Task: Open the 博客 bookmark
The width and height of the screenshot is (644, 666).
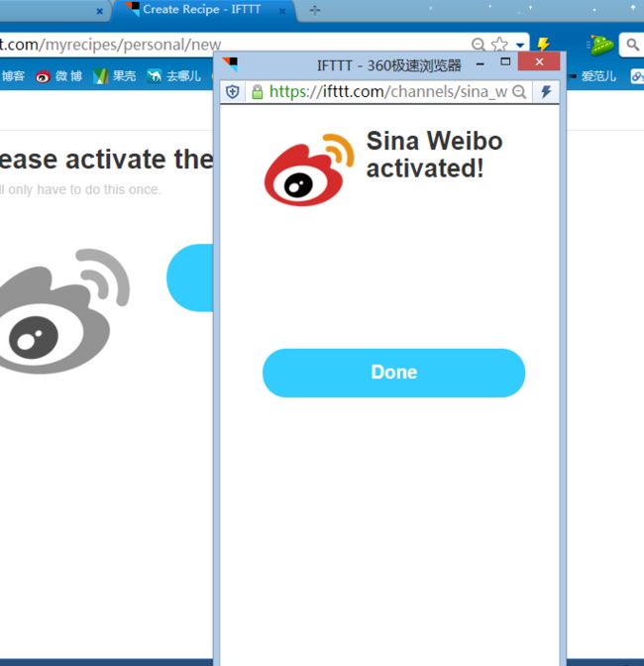Action: tap(12, 76)
